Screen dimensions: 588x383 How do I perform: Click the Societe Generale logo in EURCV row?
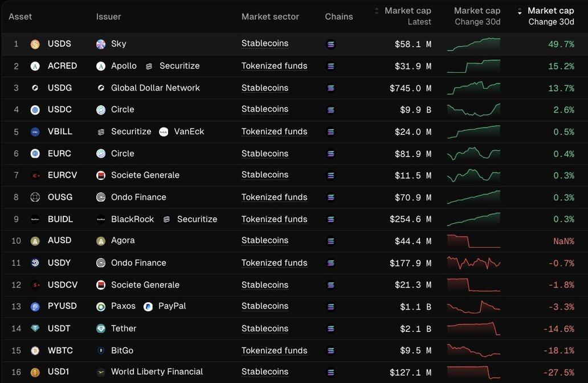101,175
